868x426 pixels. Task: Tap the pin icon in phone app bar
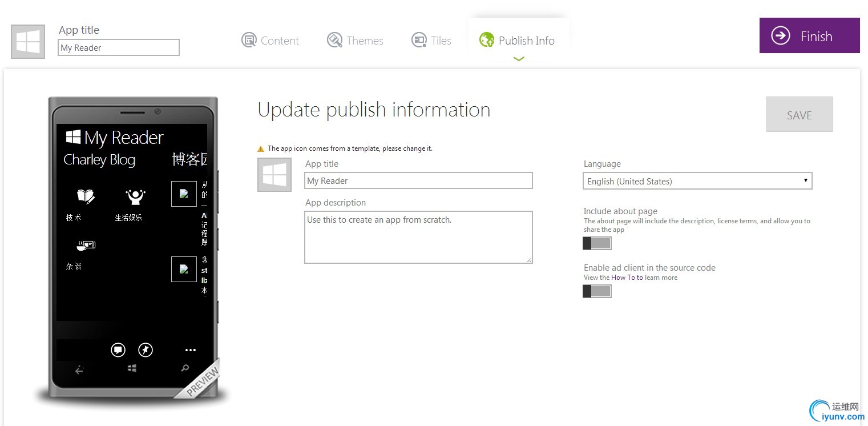click(146, 350)
